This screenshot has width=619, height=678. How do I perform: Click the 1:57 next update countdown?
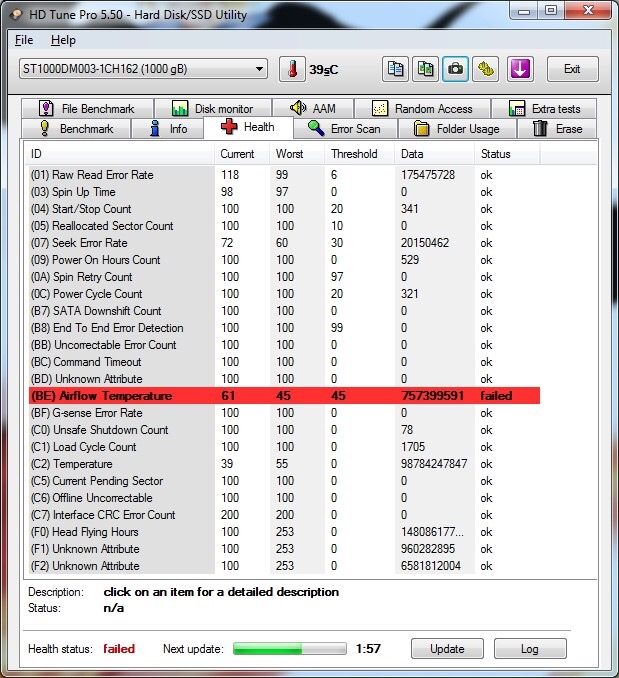(368, 649)
